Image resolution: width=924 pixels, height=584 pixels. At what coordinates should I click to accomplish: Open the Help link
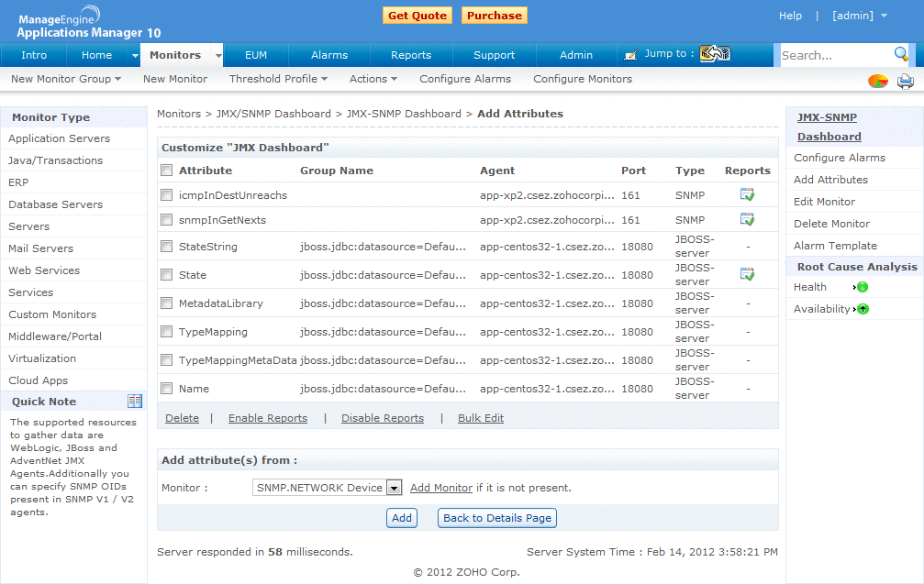pos(790,16)
